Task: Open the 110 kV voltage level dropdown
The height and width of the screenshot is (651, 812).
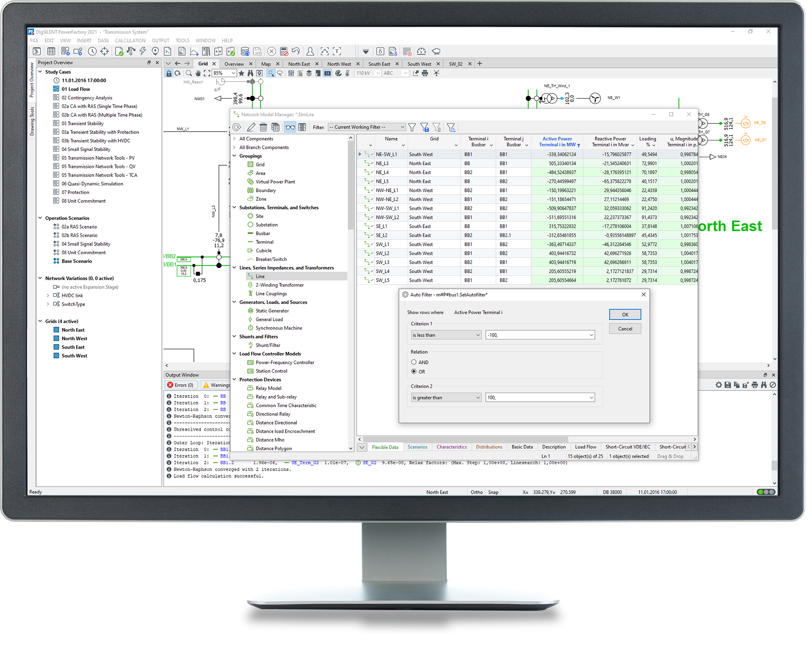Action: [x=368, y=73]
